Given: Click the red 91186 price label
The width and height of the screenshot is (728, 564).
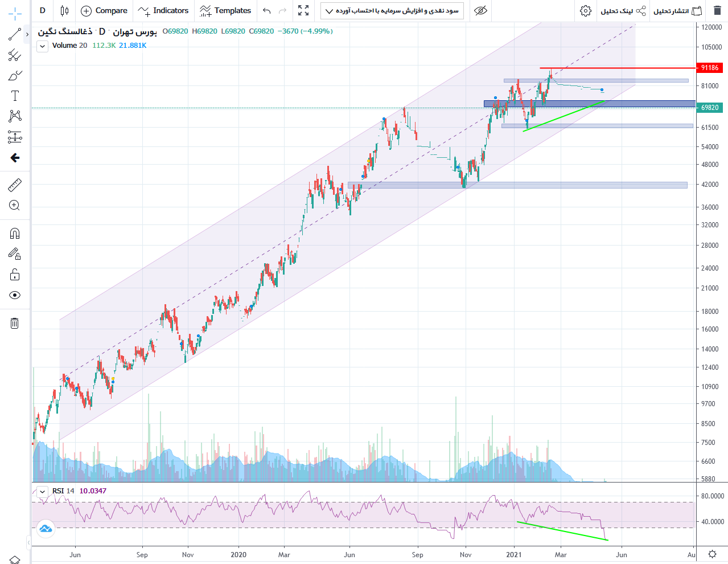Looking at the screenshot, I should (x=709, y=68).
